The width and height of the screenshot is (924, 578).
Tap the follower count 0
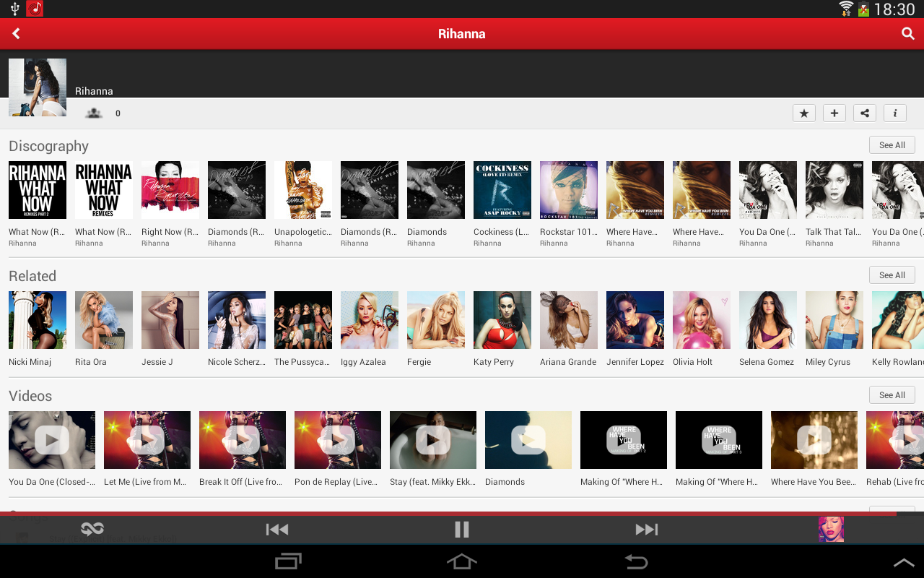pyautogui.click(x=118, y=113)
